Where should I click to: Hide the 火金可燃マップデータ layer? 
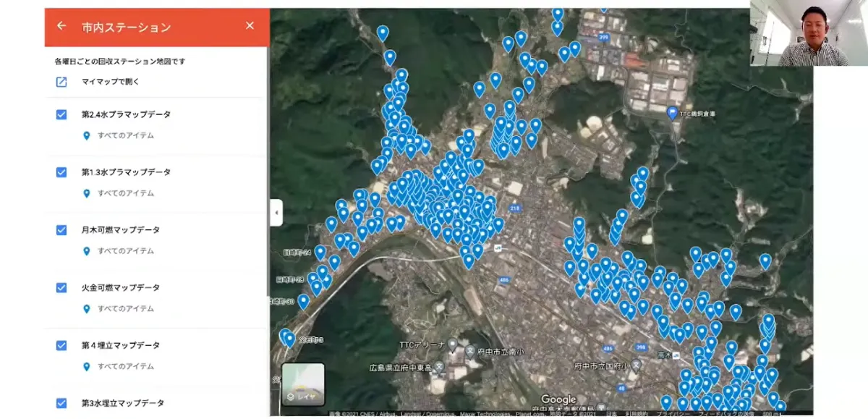(x=61, y=287)
